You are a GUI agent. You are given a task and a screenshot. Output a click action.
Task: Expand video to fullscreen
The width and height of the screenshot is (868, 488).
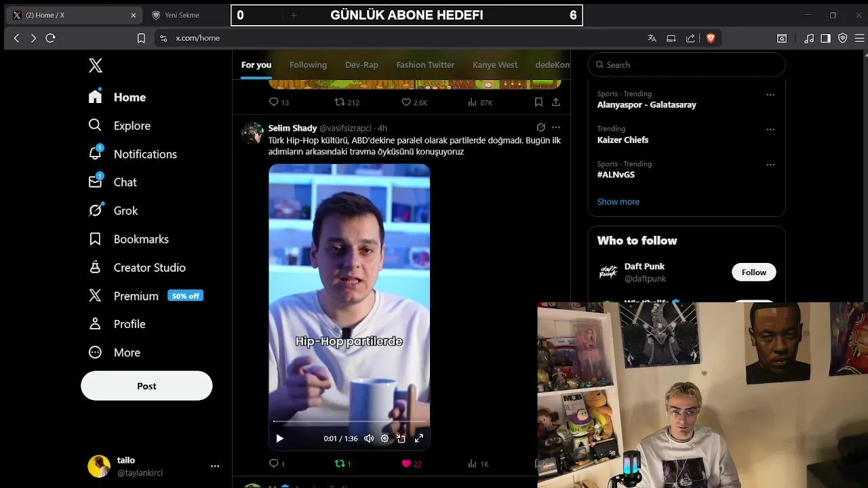(x=419, y=439)
